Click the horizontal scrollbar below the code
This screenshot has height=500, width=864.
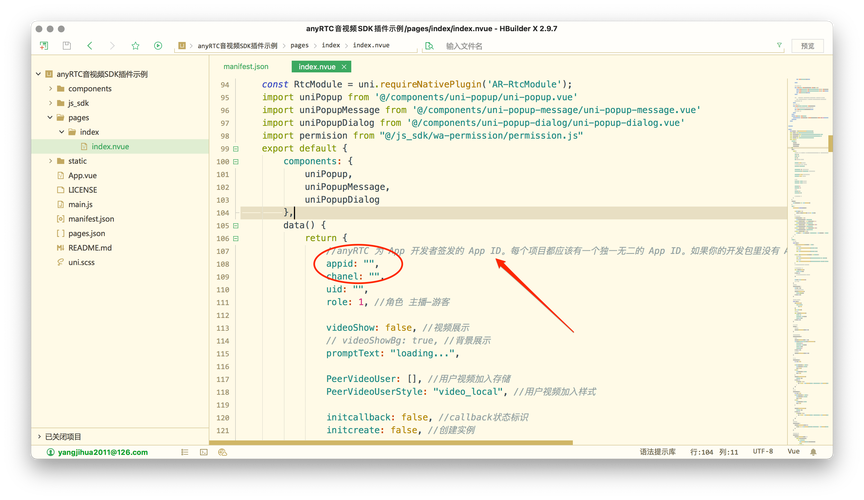pyautogui.click(x=391, y=442)
